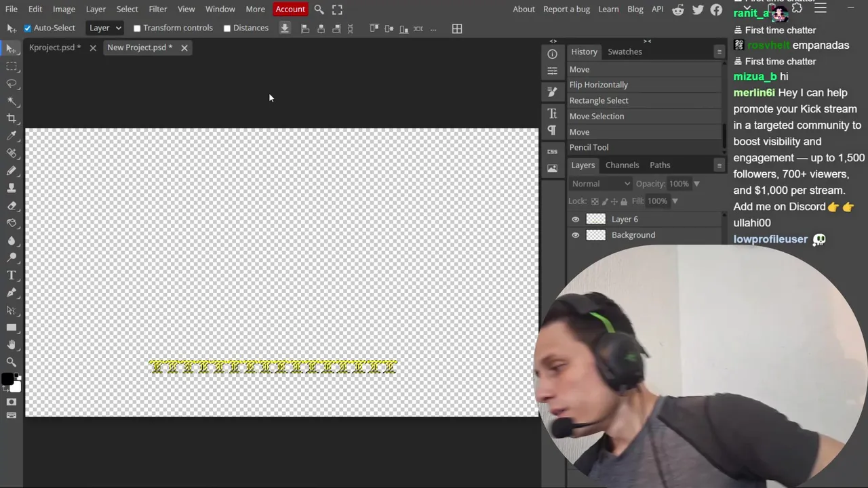Expand the Opacity slider arrow

pyautogui.click(x=696, y=184)
